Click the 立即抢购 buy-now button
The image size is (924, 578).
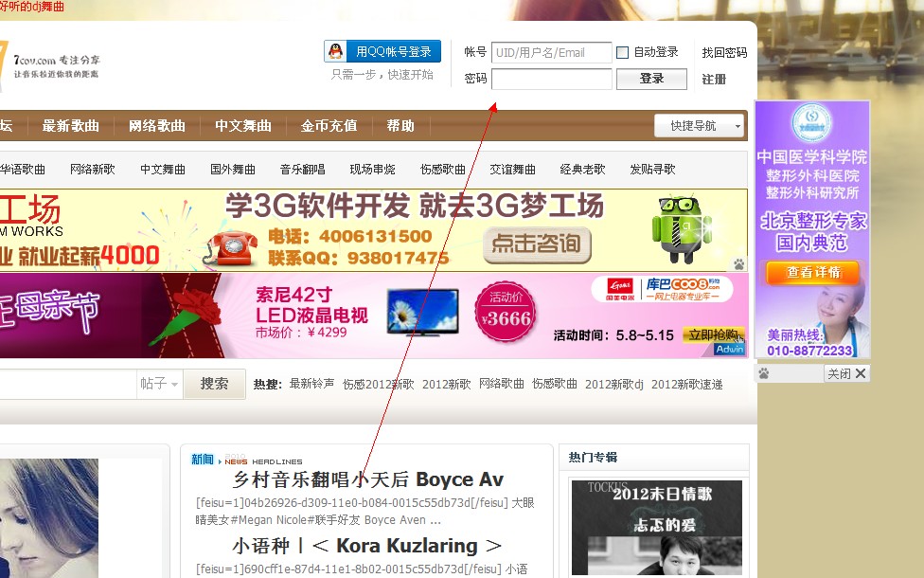713,335
